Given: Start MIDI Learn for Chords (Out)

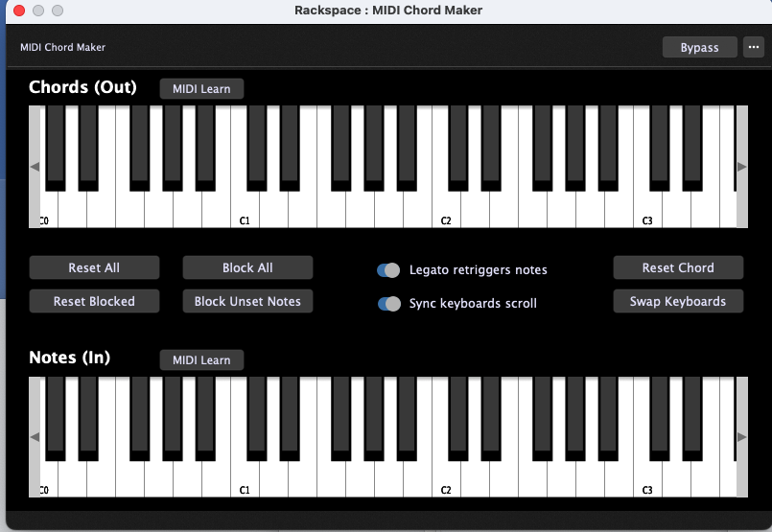Looking at the screenshot, I should pyautogui.click(x=201, y=89).
